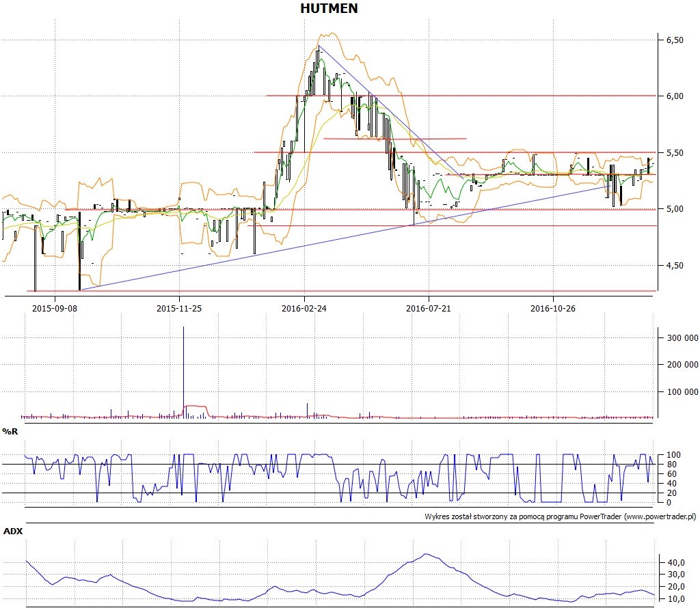Click the 40,0 label on ADX axis

pyautogui.click(x=676, y=563)
